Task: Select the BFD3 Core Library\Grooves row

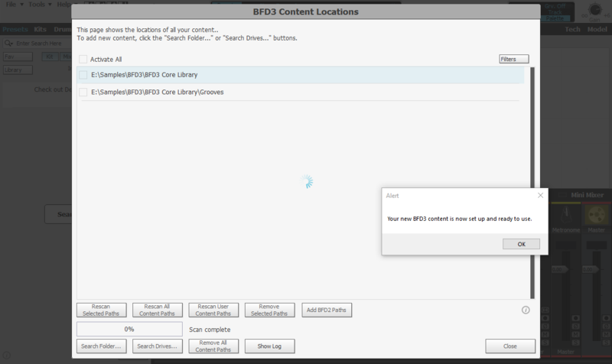Action: 300,92
